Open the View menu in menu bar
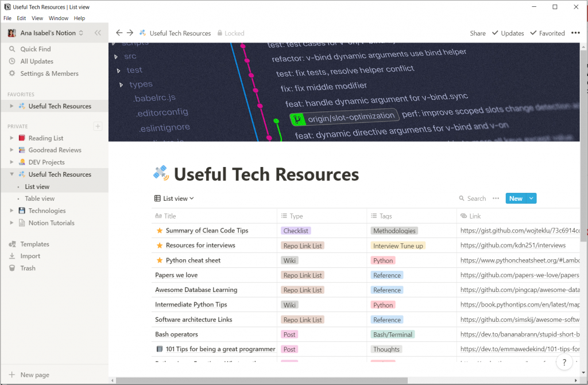The width and height of the screenshot is (588, 385). point(37,18)
